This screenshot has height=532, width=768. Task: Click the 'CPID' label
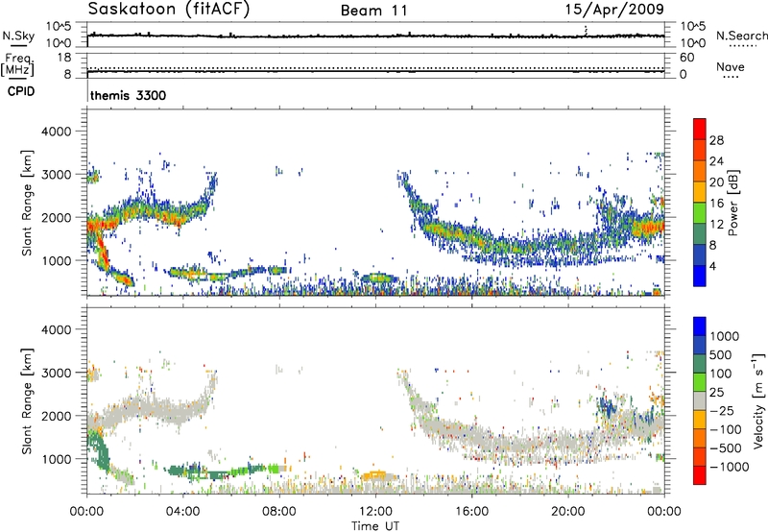click(x=21, y=91)
